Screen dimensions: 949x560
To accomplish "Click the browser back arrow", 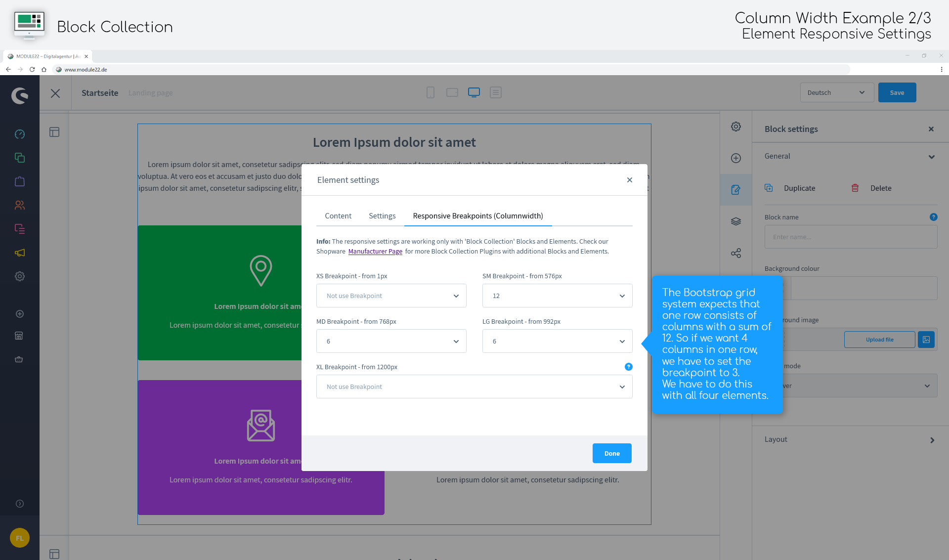I will 8,70.
